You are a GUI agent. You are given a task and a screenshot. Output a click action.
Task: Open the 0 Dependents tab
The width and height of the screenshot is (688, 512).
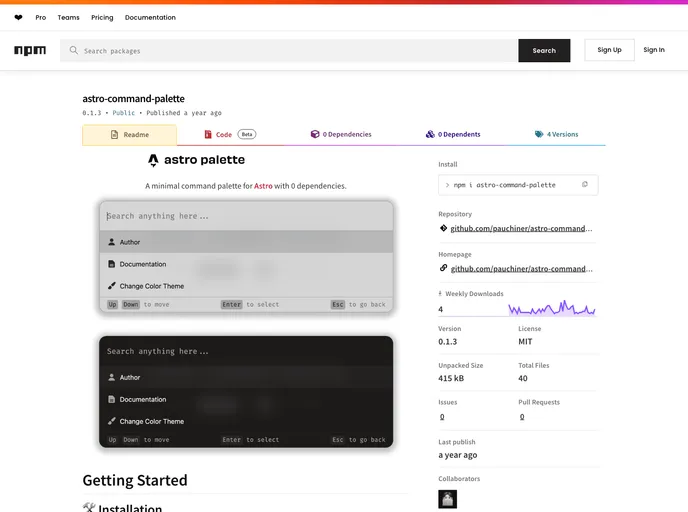(453, 134)
